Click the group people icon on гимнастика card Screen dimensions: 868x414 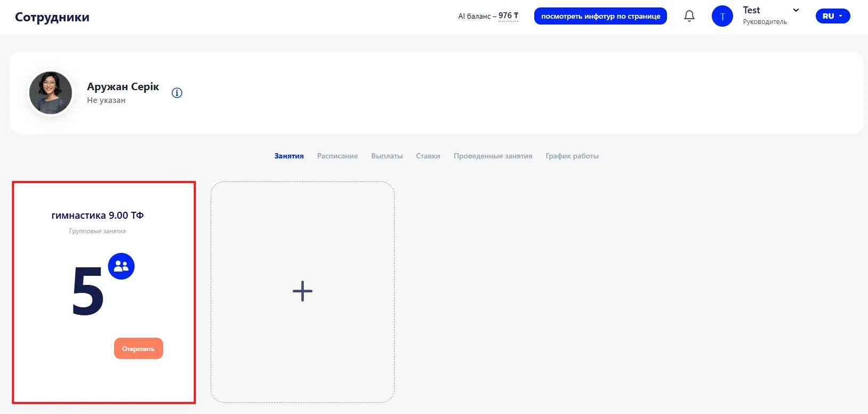click(122, 266)
